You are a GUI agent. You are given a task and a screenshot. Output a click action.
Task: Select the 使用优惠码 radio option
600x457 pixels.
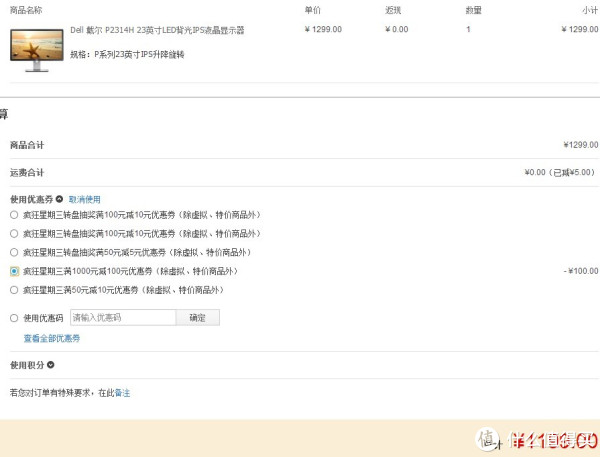[14, 318]
